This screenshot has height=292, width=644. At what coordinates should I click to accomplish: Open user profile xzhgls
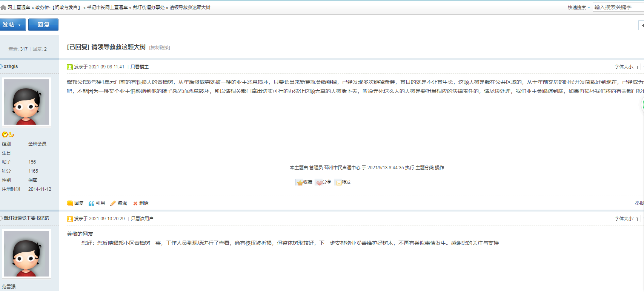pyautogui.click(x=11, y=66)
